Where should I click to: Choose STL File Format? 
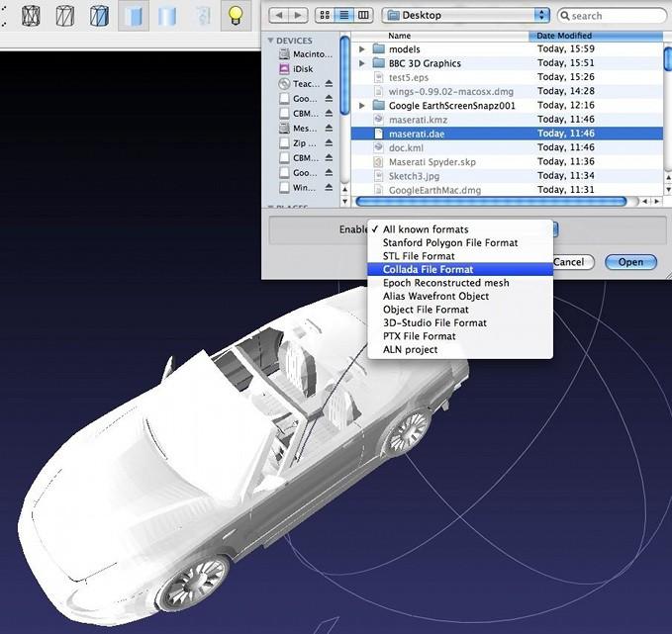pyautogui.click(x=460, y=256)
